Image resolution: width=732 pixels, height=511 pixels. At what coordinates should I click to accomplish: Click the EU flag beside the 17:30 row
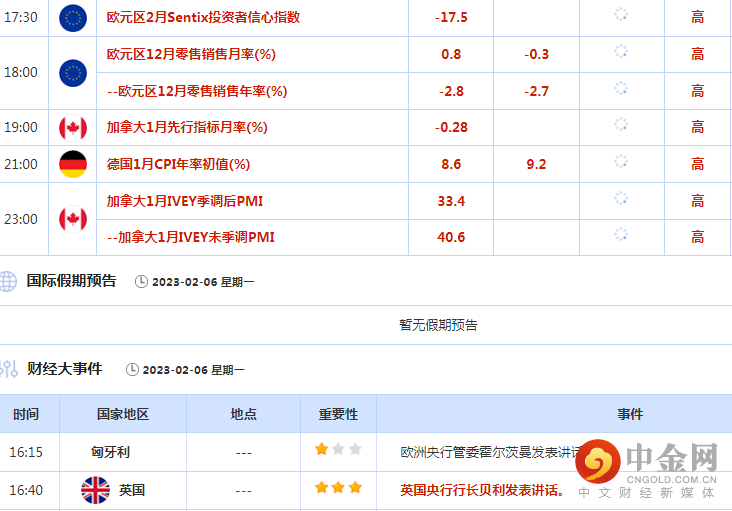73,18
